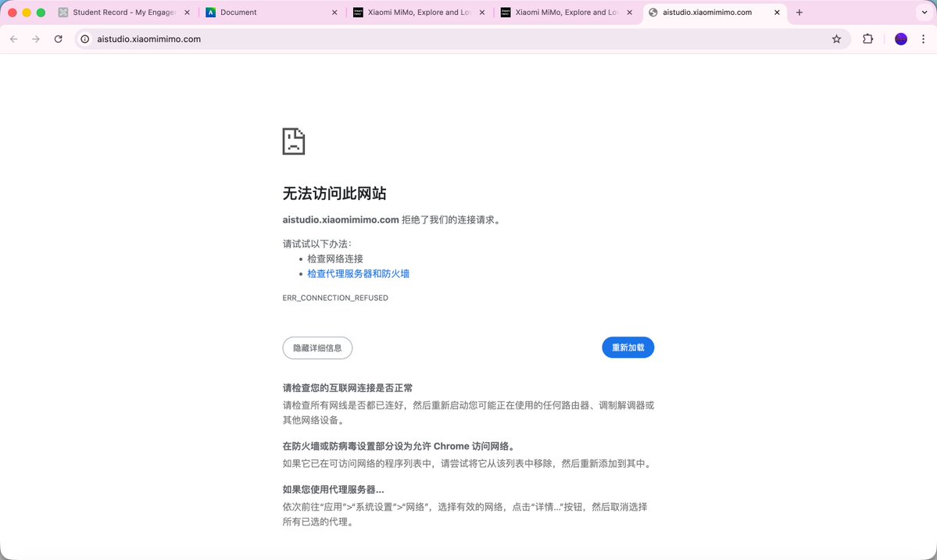Click the 请检查您的互联网连接是否正常 heading
The height and width of the screenshot is (560, 937).
[x=348, y=387]
